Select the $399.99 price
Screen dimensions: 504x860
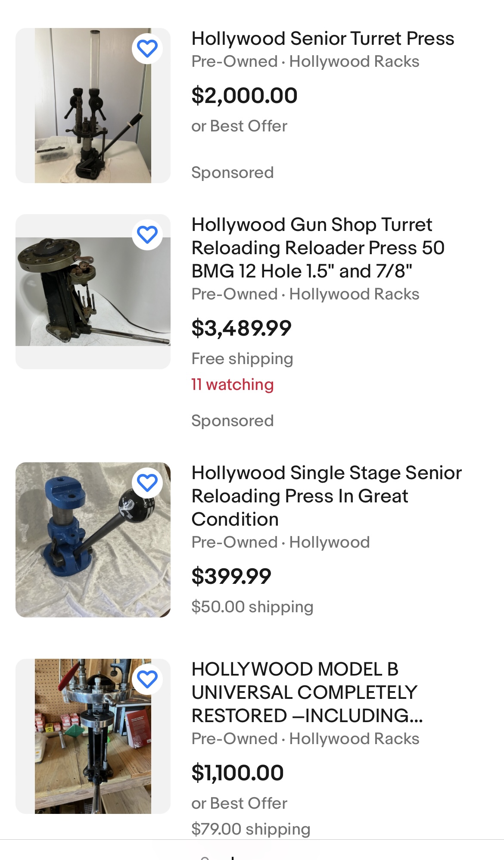(231, 576)
